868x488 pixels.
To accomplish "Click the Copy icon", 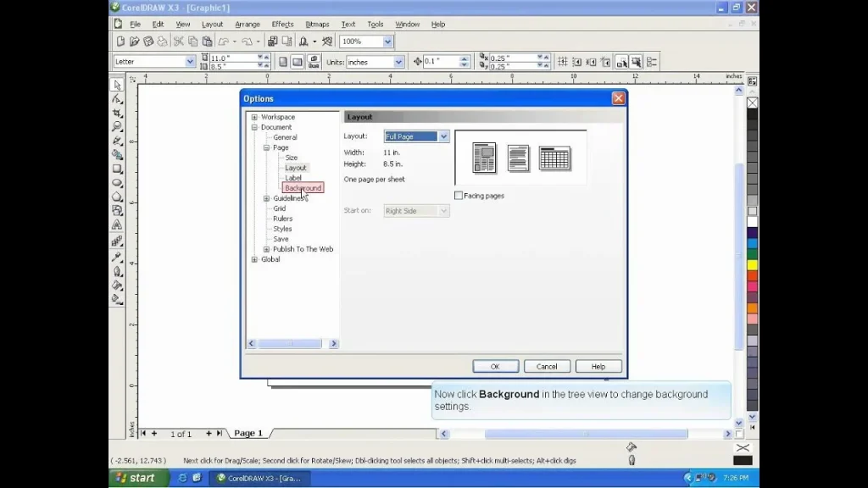I will pos(192,42).
